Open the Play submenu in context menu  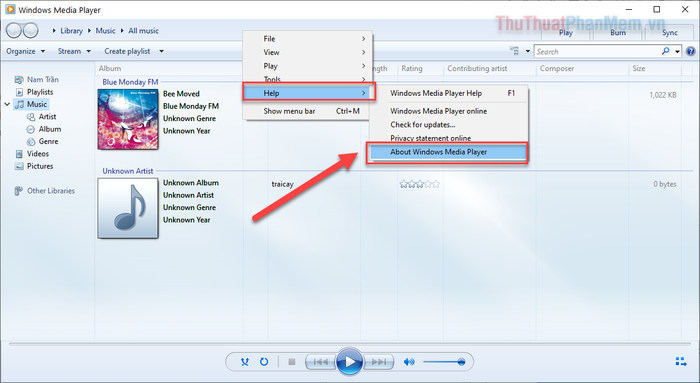point(307,66)
